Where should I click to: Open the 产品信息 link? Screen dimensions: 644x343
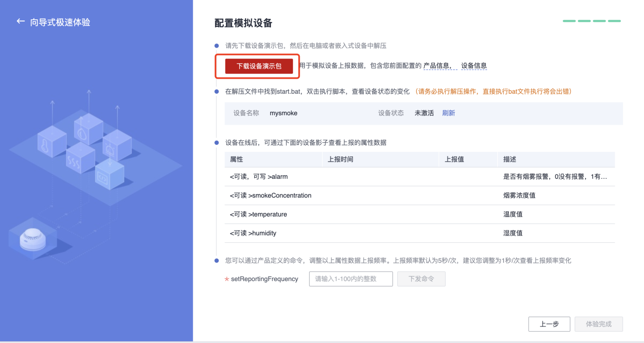tap(437, 66)
